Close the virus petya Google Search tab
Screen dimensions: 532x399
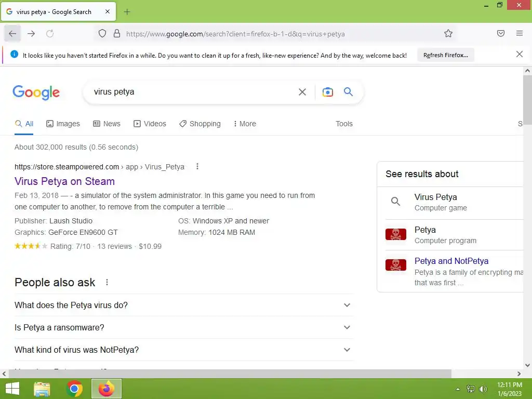point(108,11)
